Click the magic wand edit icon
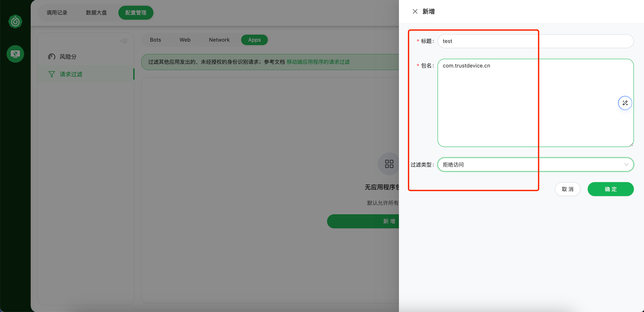This screenshot has width=644, height=312. tap(625, 103)
